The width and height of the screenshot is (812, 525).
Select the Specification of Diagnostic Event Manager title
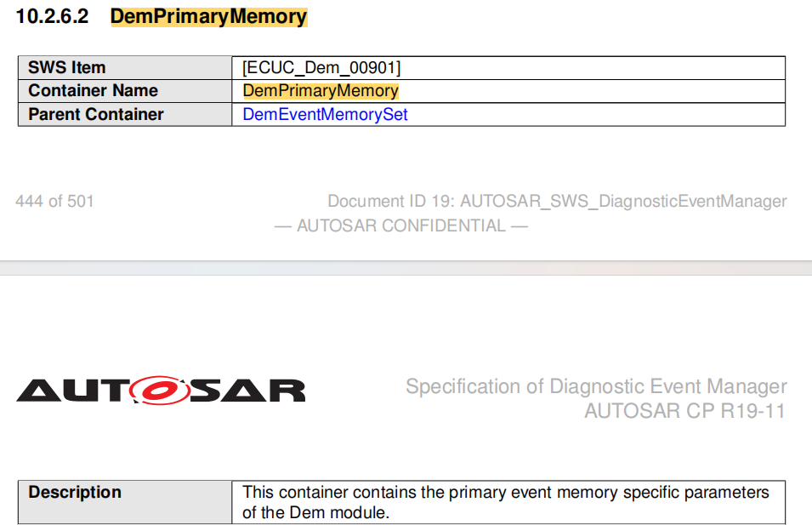tap(596, 386)
